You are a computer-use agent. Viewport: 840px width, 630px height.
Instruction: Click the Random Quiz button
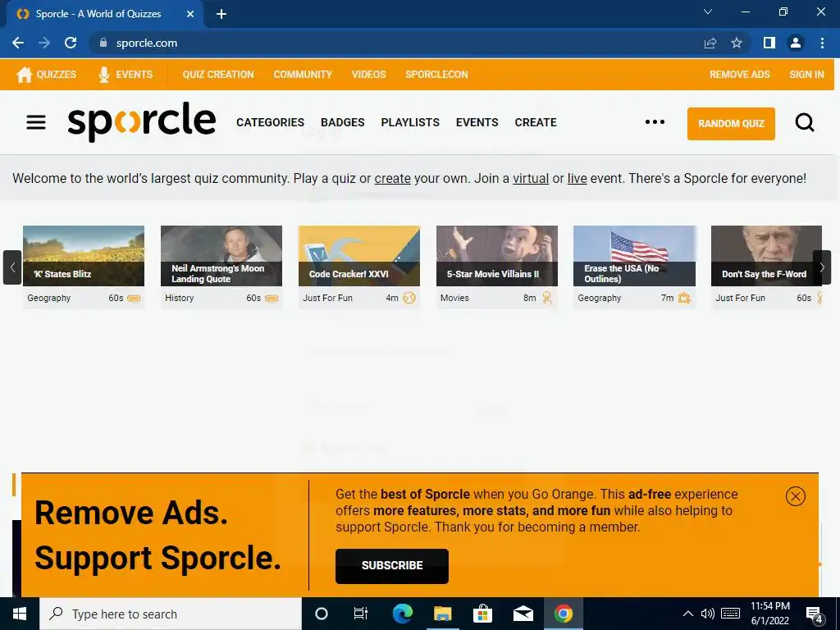731,124
